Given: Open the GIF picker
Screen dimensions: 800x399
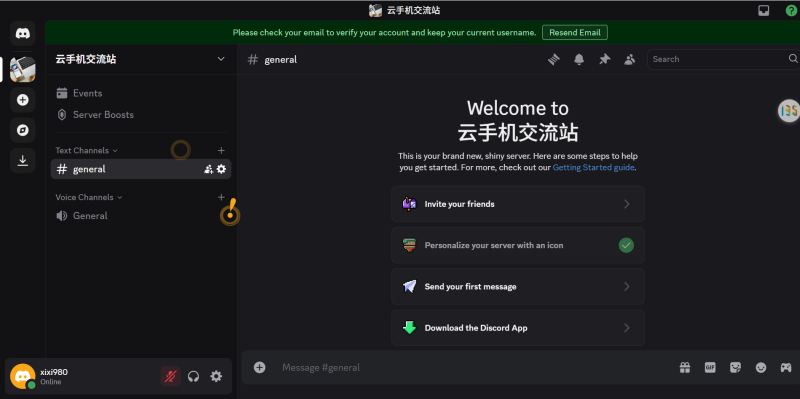Looking at the screenshot, I should (x=710, y=367).
